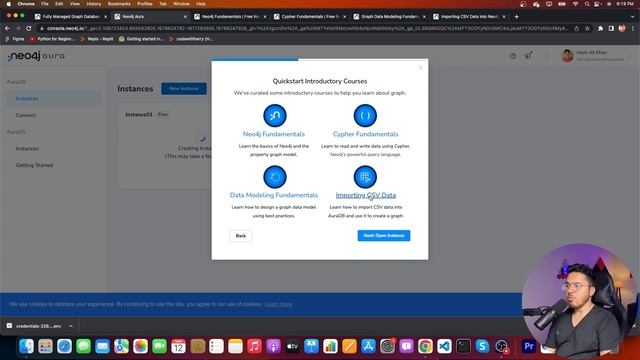
Task: Open Google Chrome from the dock
Action: click(425, 346)
